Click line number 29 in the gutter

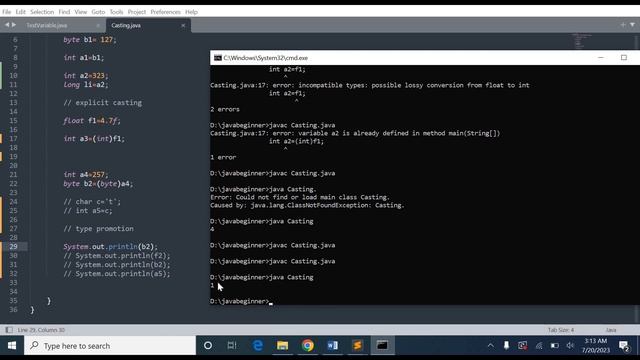click(13, 247)
